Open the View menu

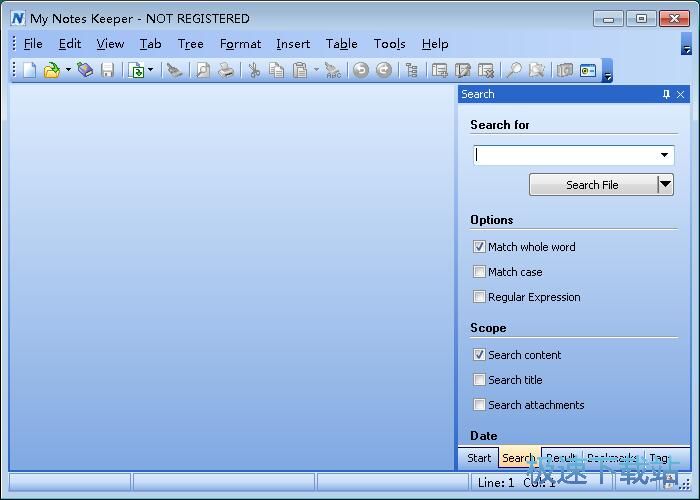coord(110,44)
